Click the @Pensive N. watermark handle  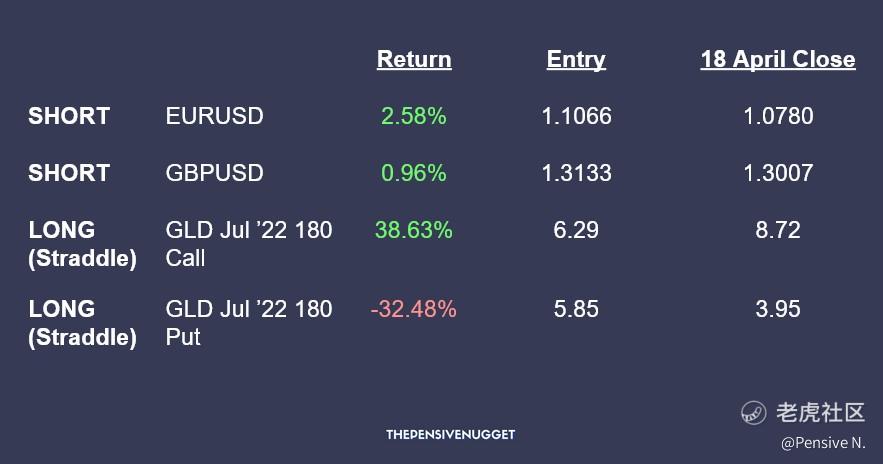click(x=823, y=441)
